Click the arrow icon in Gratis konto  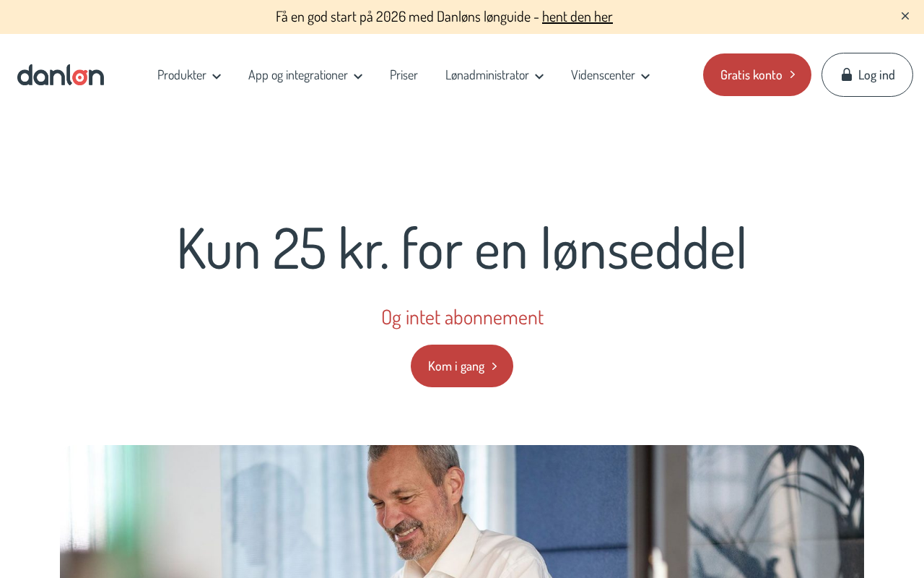pos(793,74)
